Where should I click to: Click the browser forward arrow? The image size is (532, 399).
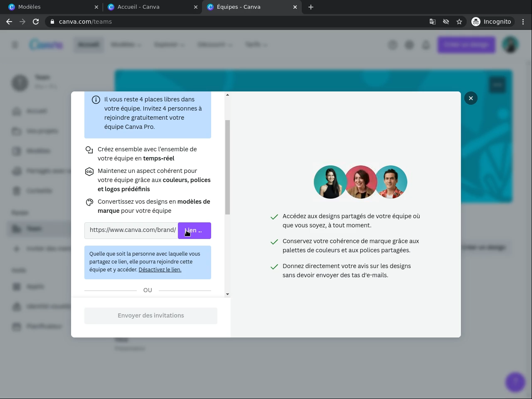pyautogui.click(x=22, y=22)
